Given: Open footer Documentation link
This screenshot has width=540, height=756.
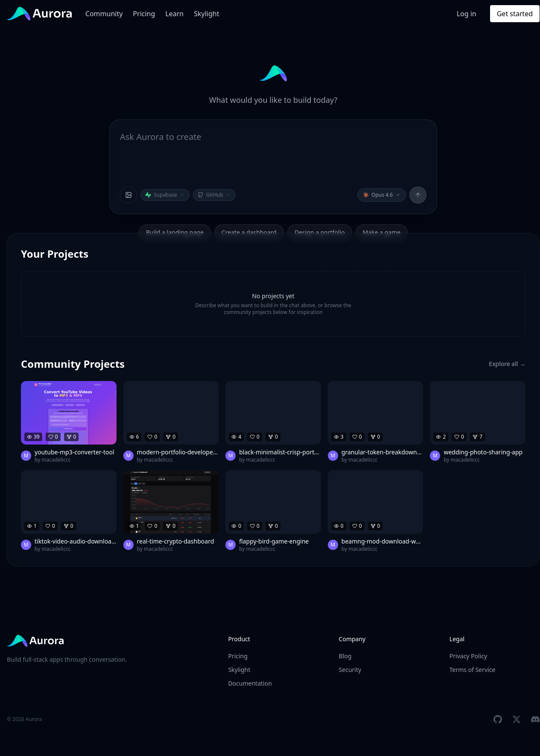Looking at the screenshot, I should pos(250,683).
